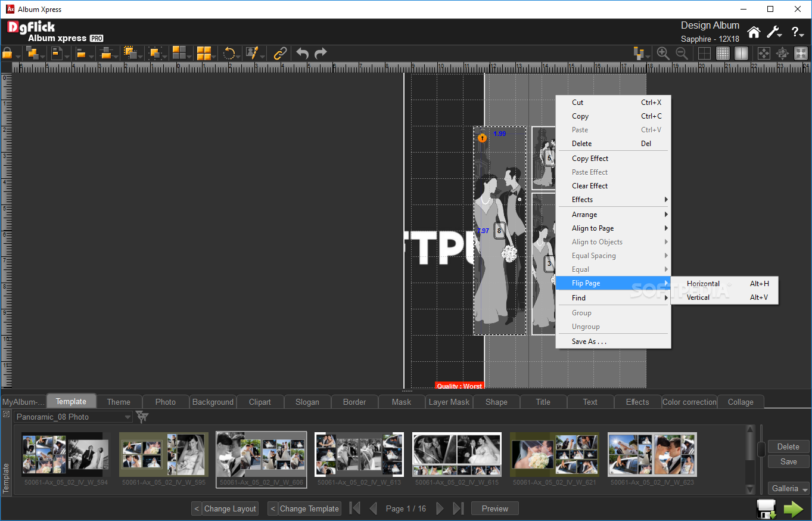The width and height of the screenshot is (812, 521).
Task: Click the template list scrollbar down arrow
Action: (750, 489)
